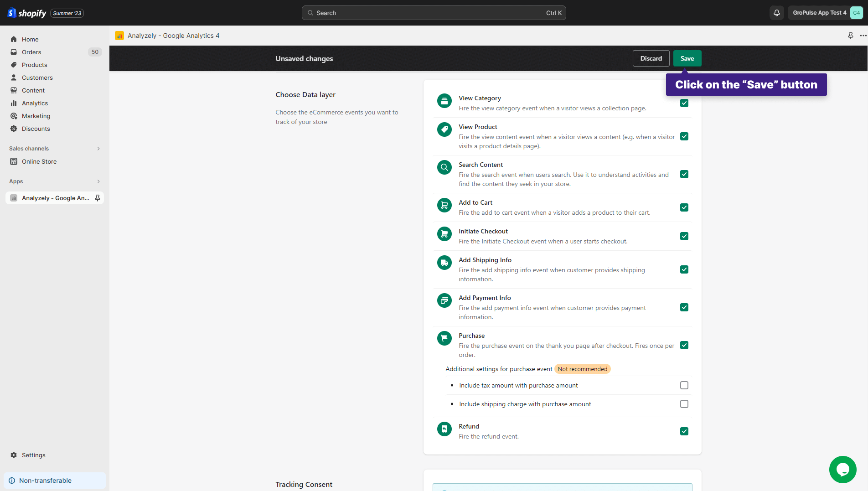Enable include tax amount with purchase
The width and height of the screenshot is (868, 491).
coord(684,385)
